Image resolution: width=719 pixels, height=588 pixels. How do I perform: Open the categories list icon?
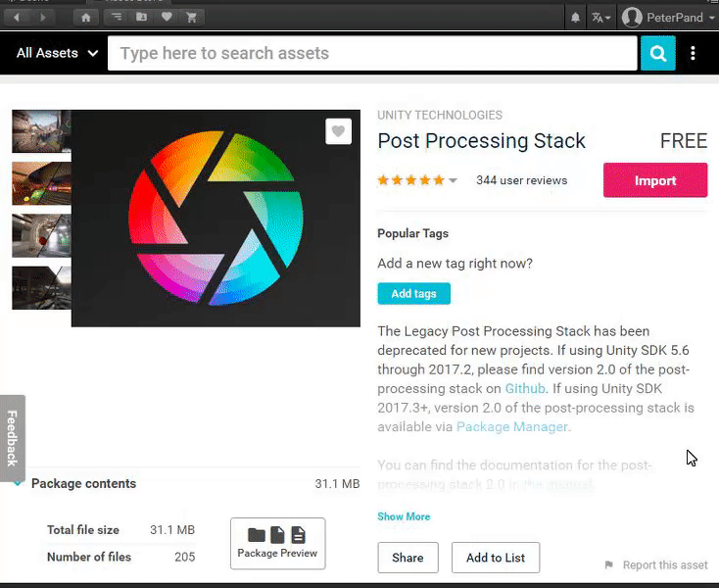tap(117, 18)
